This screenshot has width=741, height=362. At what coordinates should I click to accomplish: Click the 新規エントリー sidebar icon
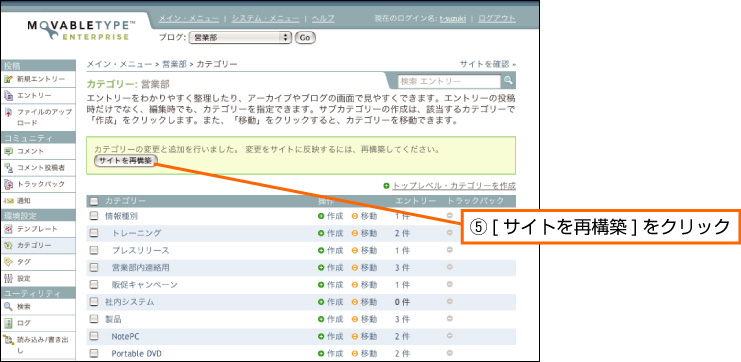[8, 79]
